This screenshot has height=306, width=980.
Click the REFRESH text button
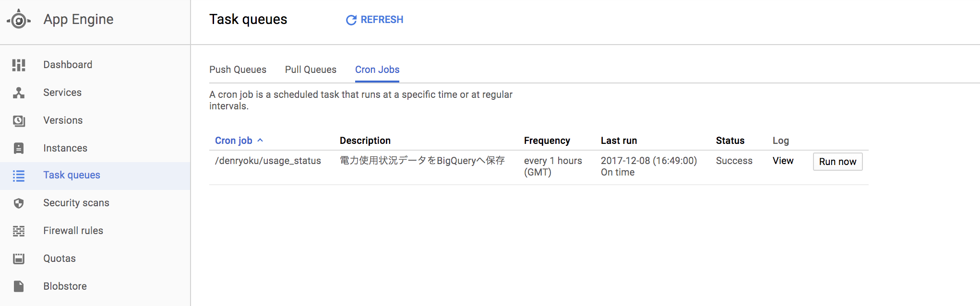[382, 20]
